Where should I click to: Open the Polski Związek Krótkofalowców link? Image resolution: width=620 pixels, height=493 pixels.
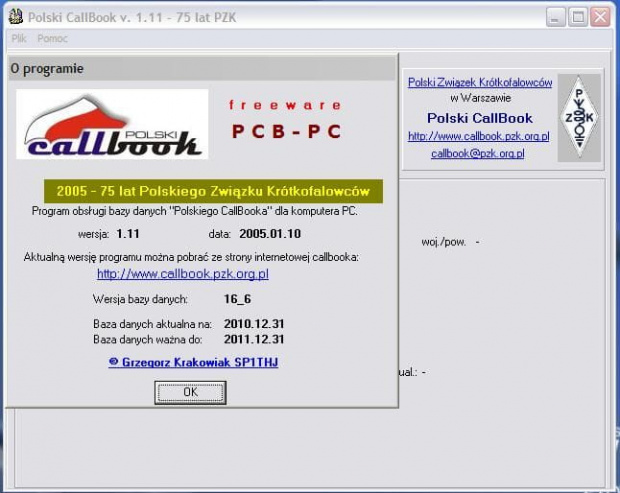tap(479, 83)
